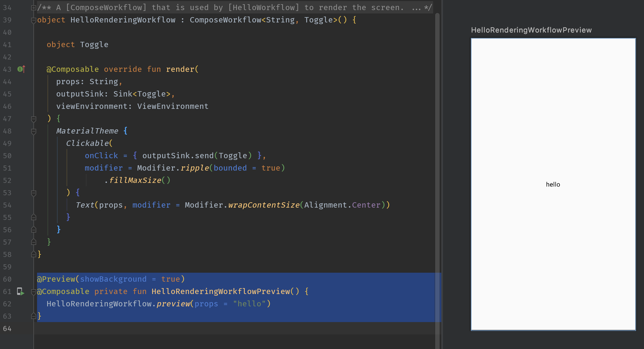Collapse the Clickable lambda fold marker at line 53
This screenshot has width=644, height=349.
tap(33, 193)
